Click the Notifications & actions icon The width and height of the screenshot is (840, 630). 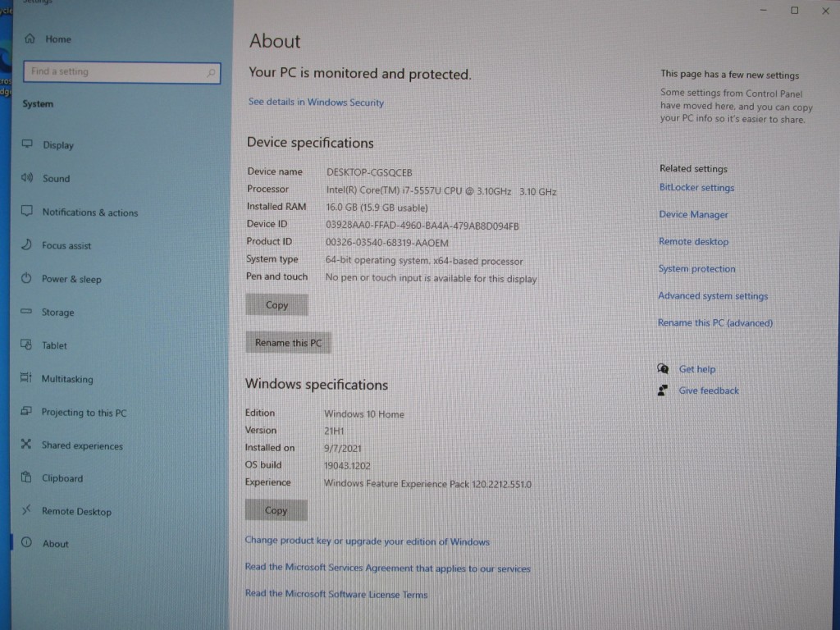pyautogui.click(x=27, y=211)
